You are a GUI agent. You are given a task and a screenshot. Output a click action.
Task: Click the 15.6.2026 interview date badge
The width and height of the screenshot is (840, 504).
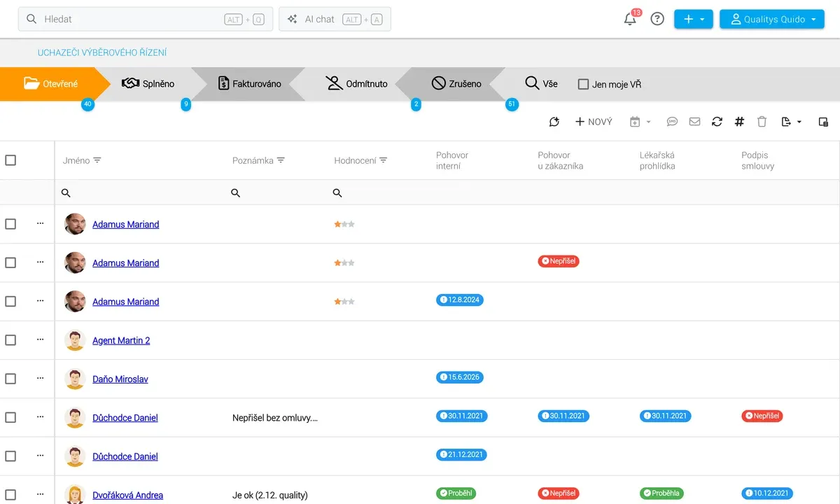tap(460, 377)
